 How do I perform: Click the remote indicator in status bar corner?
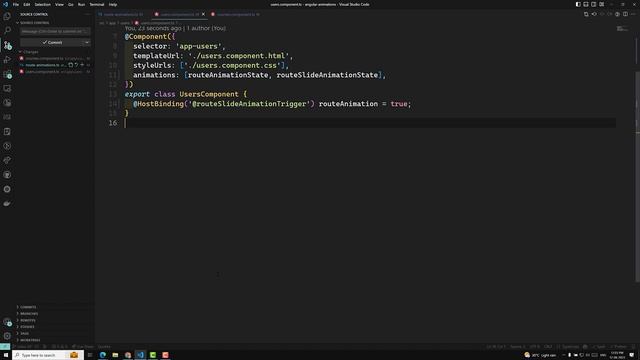(4, 347)
